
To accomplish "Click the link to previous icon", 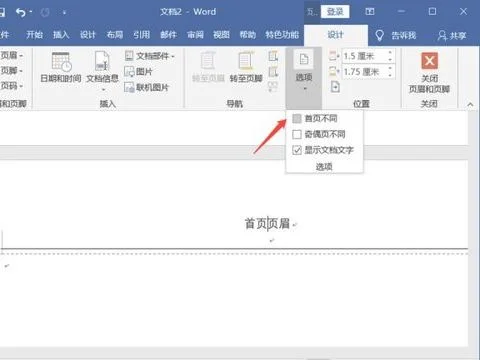I will pos(273,87).
